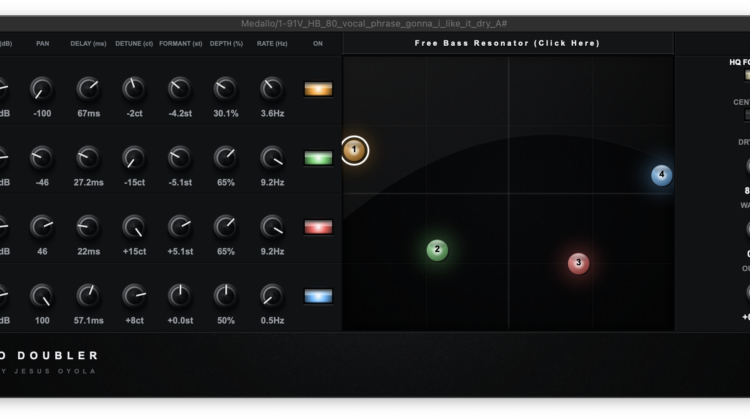This screenshot has width=750, height=420.
Task: Click the DELAY (ms) column header
Action: (88, 44)
